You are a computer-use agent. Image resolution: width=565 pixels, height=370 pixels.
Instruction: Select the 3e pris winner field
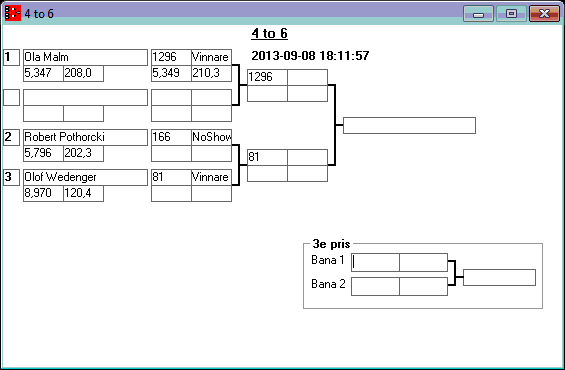click(x=499, y=277)
